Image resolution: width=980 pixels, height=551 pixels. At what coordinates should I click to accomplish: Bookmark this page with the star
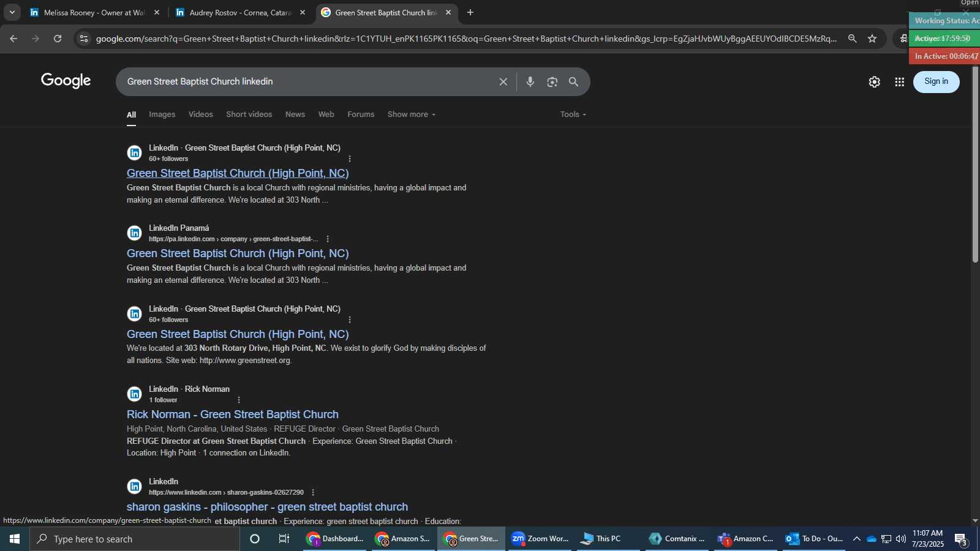[872, 39]
